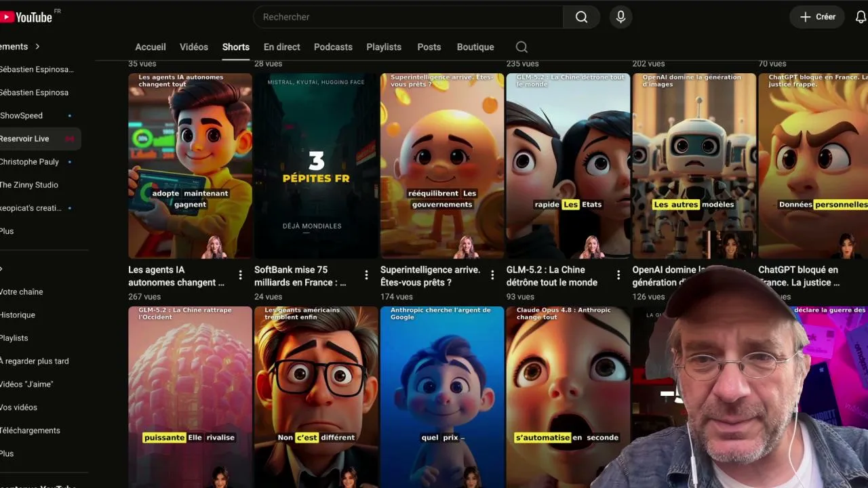The image size is (868, 488).
Task: Play Superintelligence arrive short thumbnail
Action: pyautogui.click(x=442, y=165)
